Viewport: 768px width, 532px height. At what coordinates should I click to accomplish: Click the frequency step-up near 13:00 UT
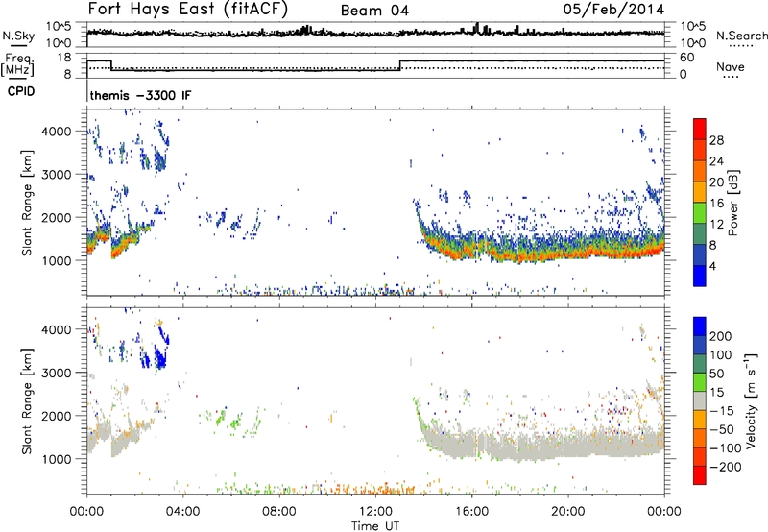pyautogui.click(x=400, y=65)
